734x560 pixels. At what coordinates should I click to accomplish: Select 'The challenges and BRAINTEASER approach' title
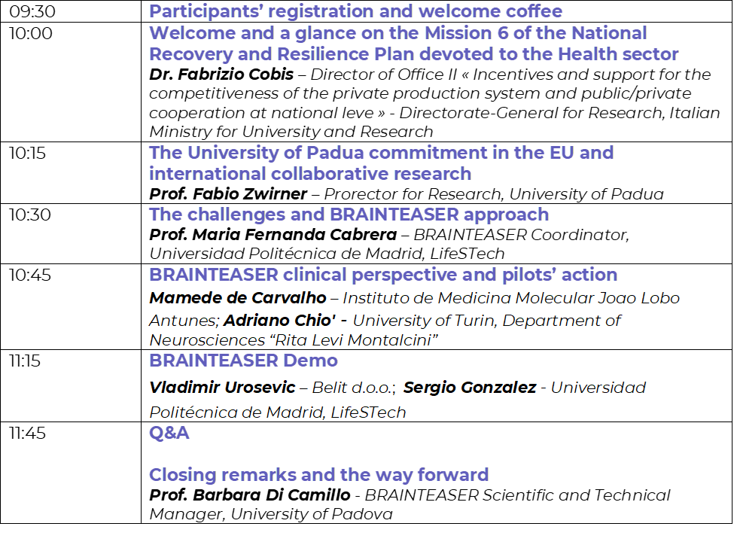click(349, 215)
